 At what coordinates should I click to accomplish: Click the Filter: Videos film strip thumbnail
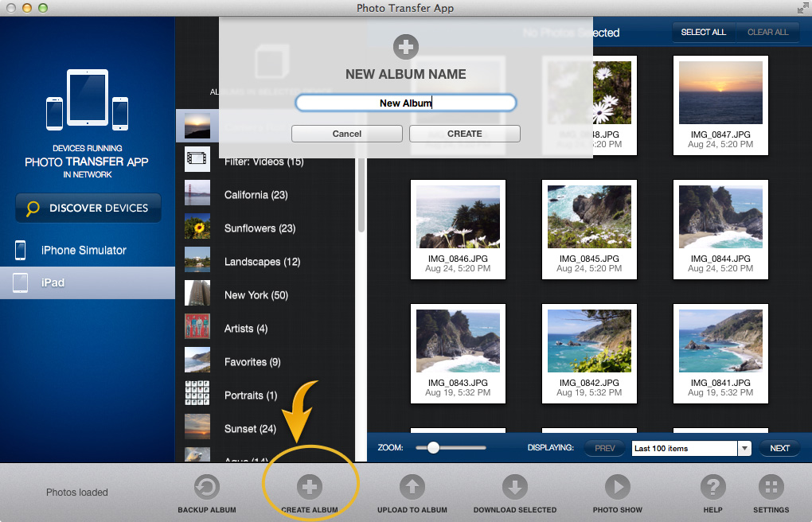click(x=197, y=158)
